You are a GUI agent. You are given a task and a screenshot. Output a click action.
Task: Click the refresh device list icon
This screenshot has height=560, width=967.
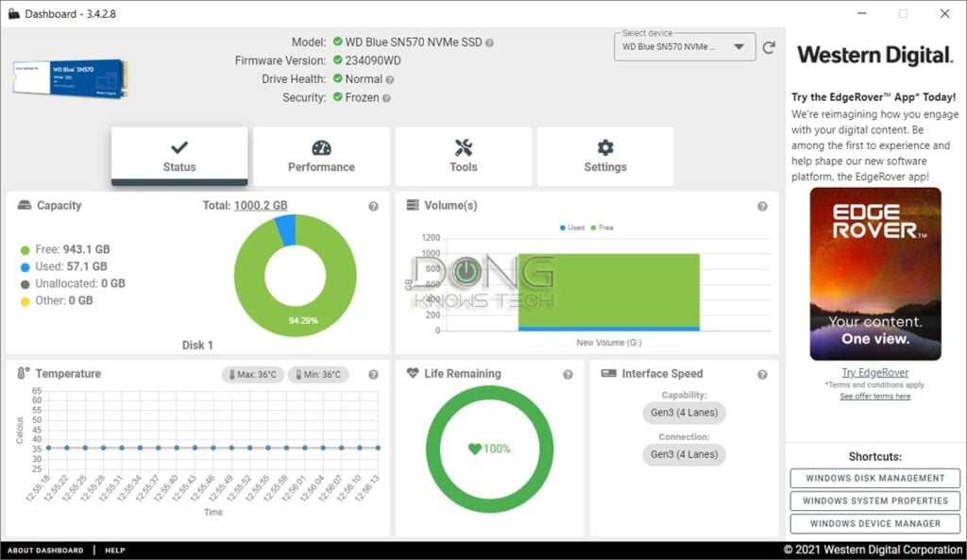(769, 47)
